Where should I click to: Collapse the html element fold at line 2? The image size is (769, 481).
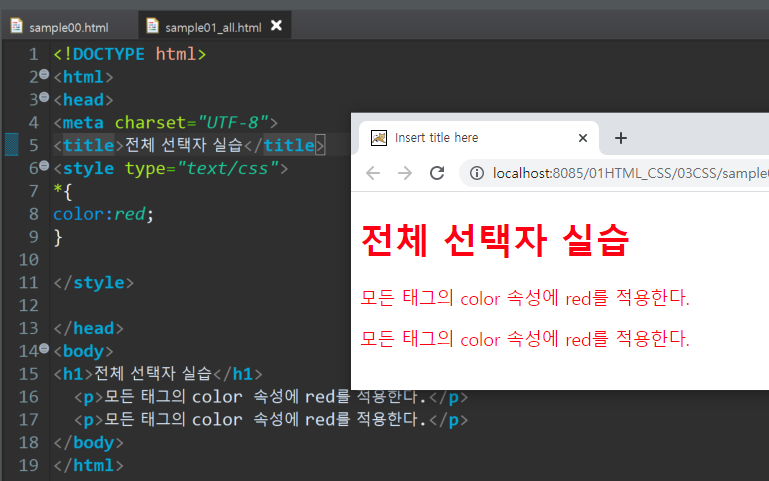(x=44, y=75)
